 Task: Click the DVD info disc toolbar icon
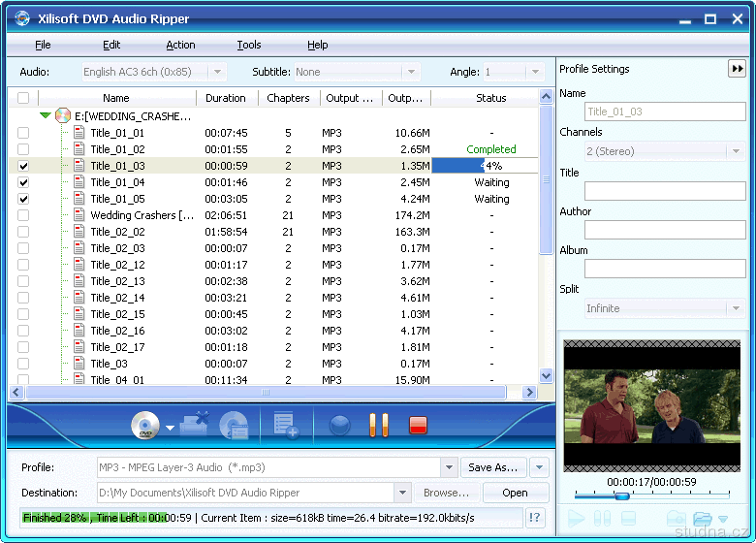(234, 425)
